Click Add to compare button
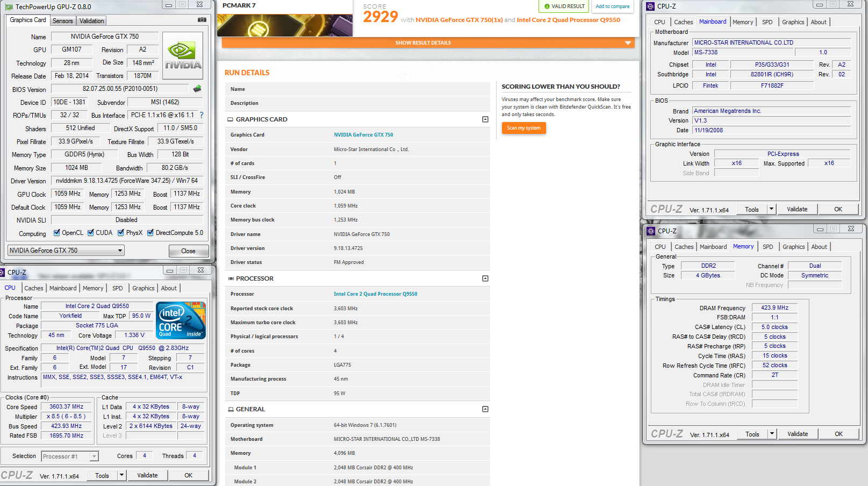Screen dimensions: 868x486 [x=613, y=6]
